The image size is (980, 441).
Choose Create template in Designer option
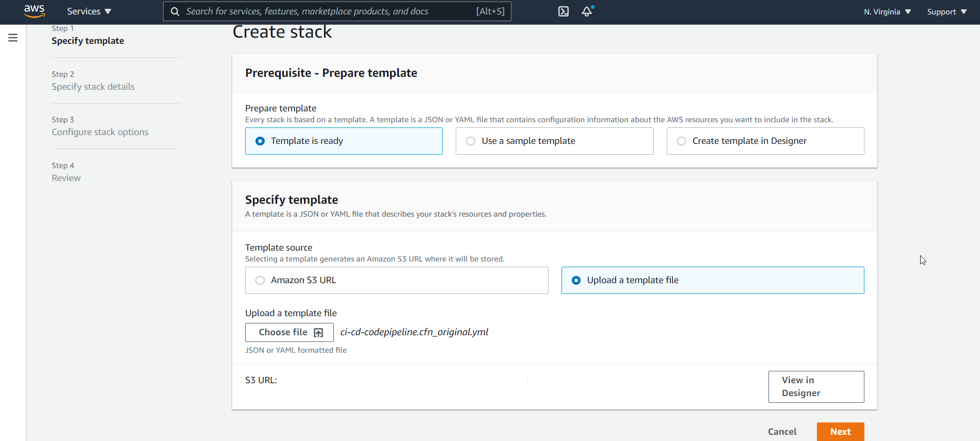point(681,141)
